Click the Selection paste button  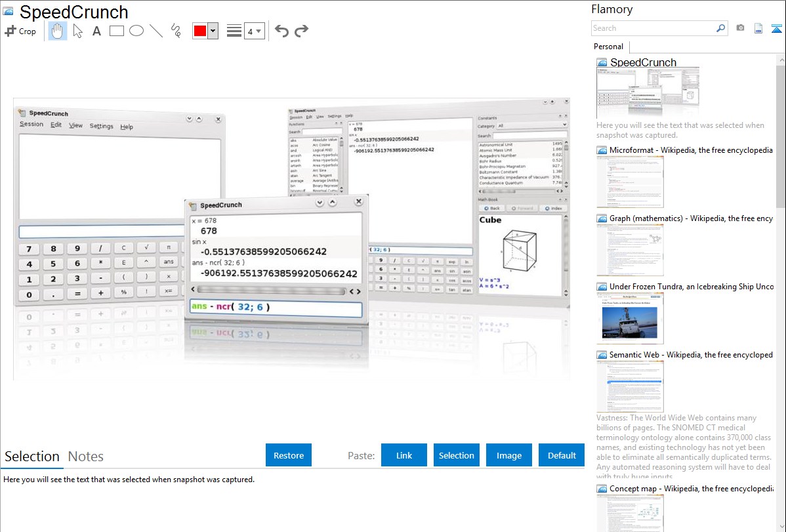pos(457,455)
